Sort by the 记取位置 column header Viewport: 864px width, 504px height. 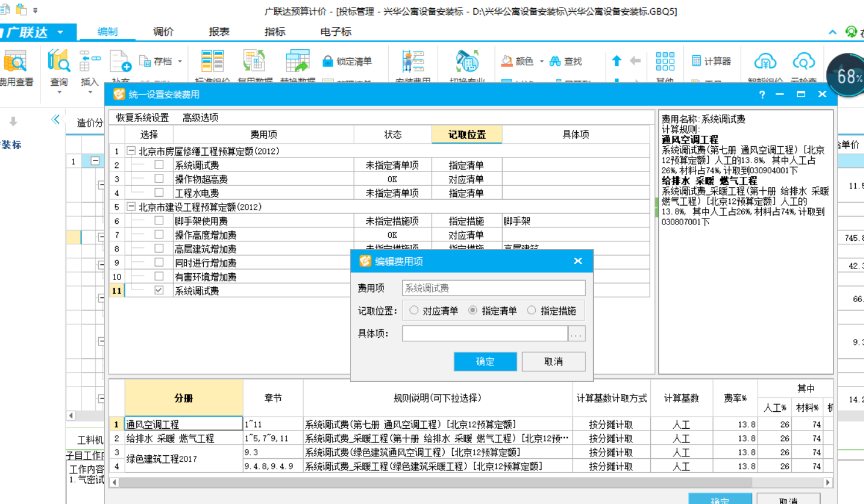pyautogui.click(x=467, y=135)
